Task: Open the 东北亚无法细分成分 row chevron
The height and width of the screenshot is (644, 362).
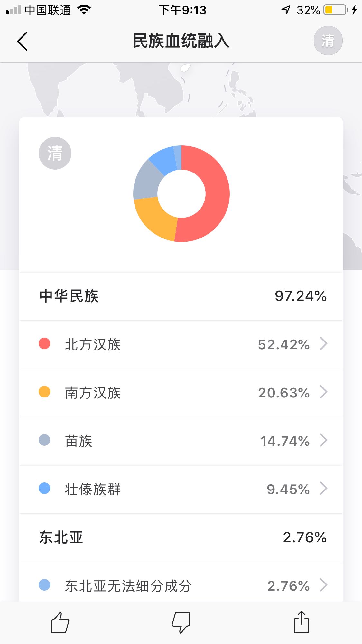Action: coord(323,585)
